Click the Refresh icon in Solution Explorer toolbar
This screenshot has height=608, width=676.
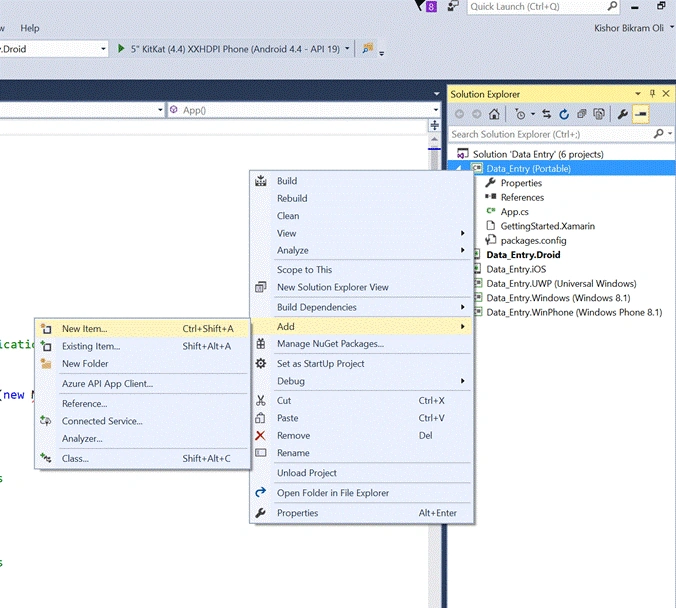click(x=563, y=114)
